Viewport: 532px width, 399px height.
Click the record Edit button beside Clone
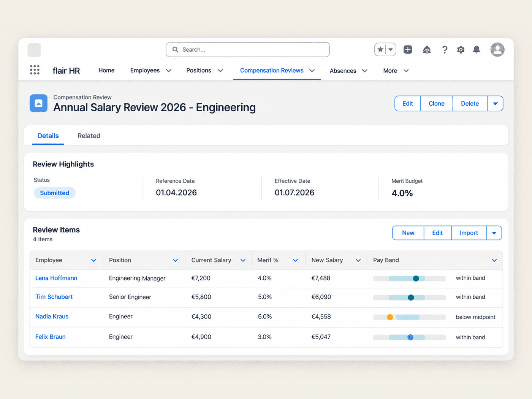[408, 103]
